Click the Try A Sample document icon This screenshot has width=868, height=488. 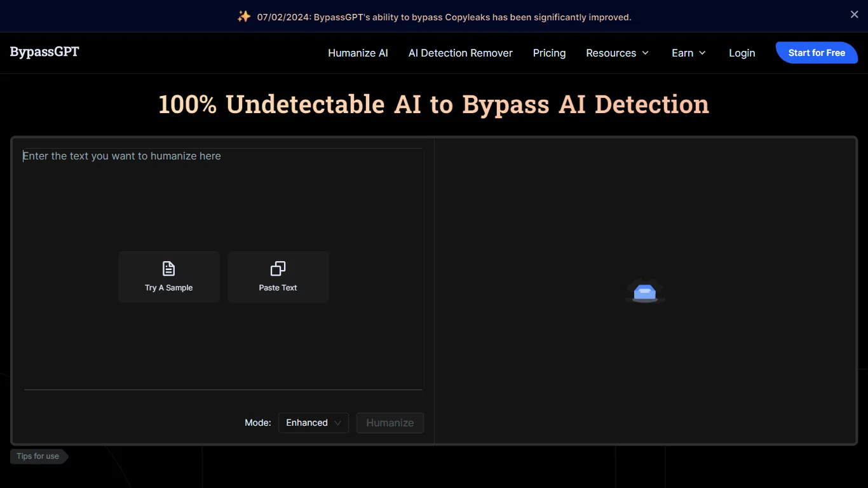point(168,269)
